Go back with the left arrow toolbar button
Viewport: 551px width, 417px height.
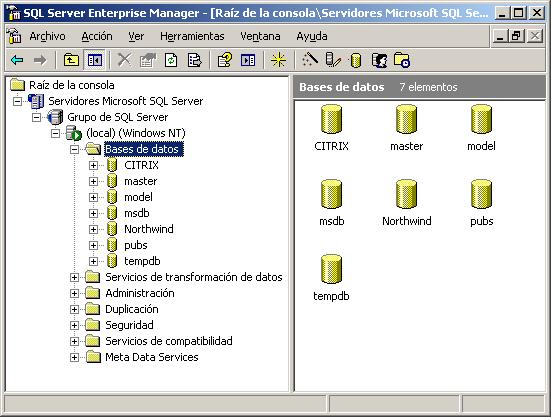[17, 60]
